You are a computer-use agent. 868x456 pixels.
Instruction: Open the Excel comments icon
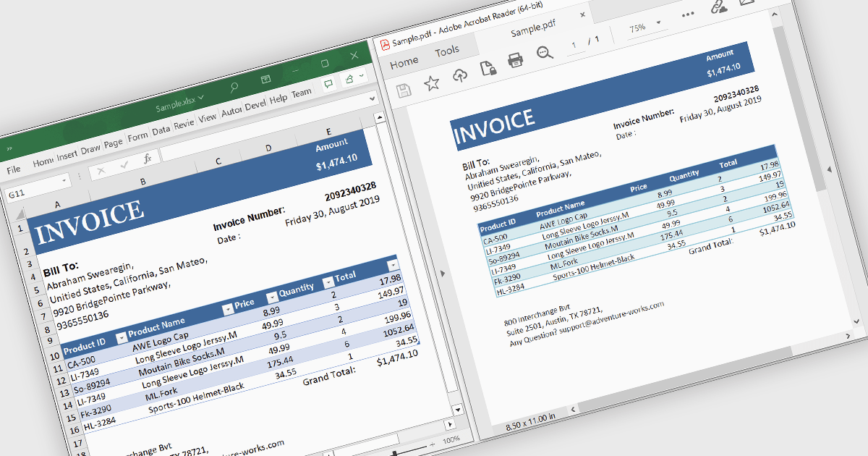pos(328,83)
